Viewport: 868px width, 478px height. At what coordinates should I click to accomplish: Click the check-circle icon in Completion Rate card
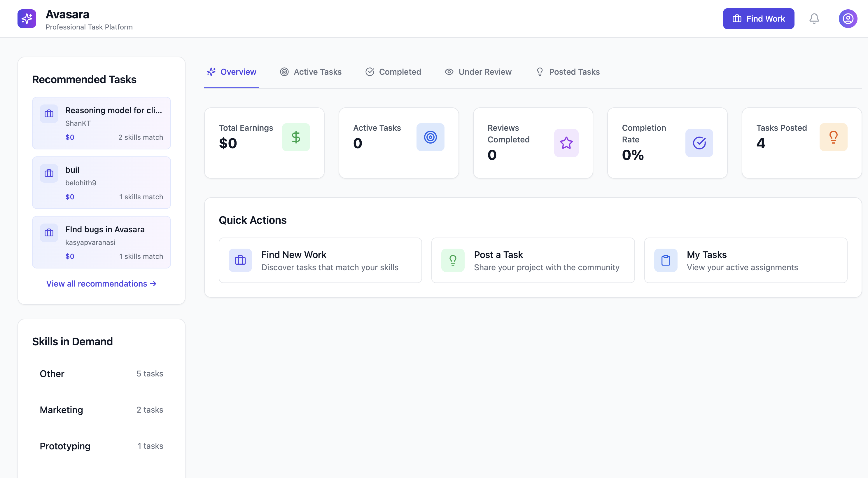coord(699,143)
